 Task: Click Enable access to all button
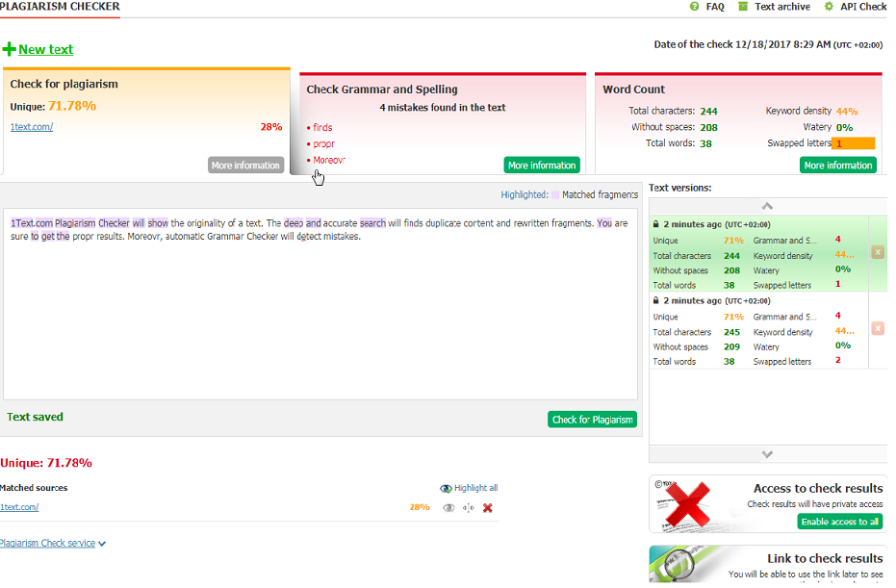coord(839,522)
